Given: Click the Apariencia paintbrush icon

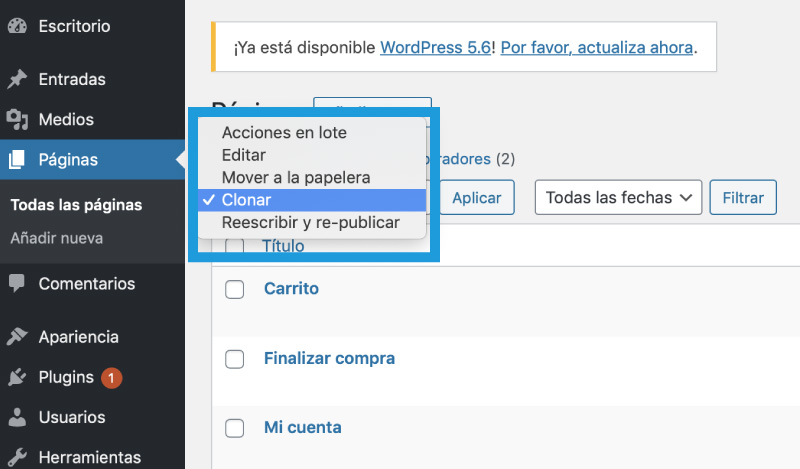Looking at the screenshot, I should pyautogui.click(x=17, y=336).
